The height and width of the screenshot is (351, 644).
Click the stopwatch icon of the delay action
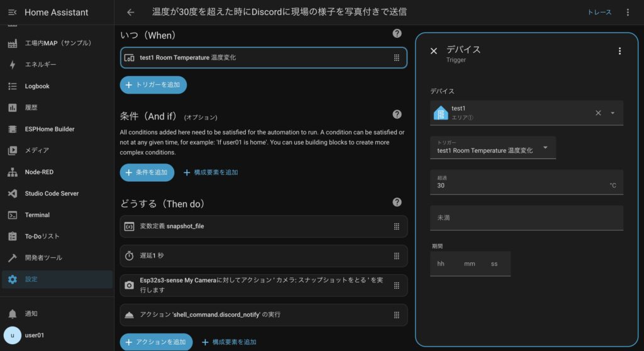click(x=129, y=255)
